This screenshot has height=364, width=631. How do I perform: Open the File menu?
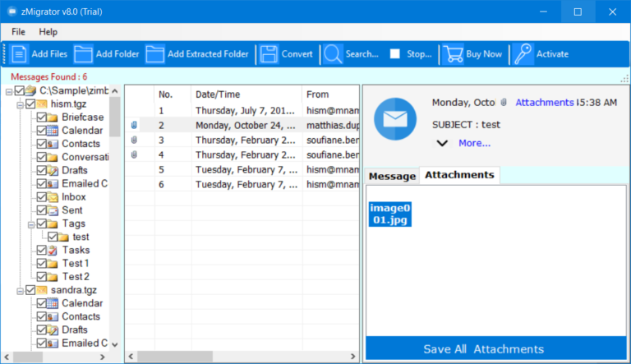[x=18, y=32]
